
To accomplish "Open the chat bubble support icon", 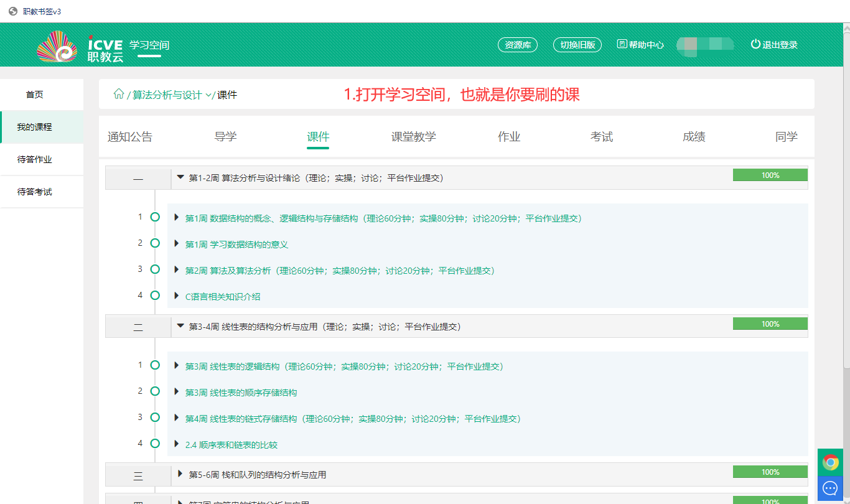I will coord(830,488).
